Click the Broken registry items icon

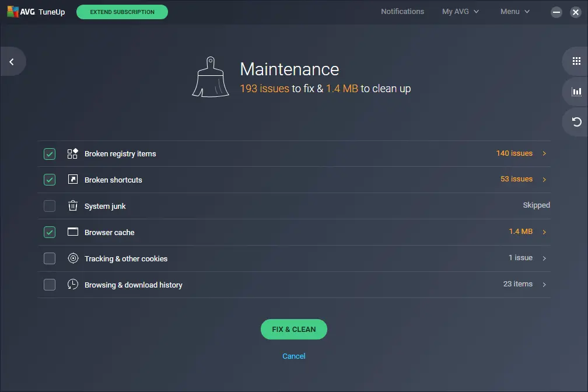click(x=72, y=153)
